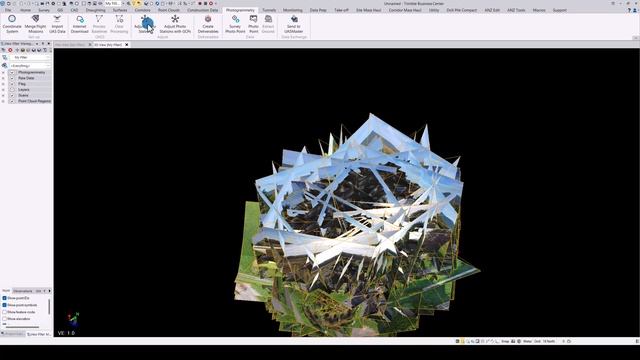
Task: Switch to the Point Clouds ribbon tab
Action: [169, 10]
